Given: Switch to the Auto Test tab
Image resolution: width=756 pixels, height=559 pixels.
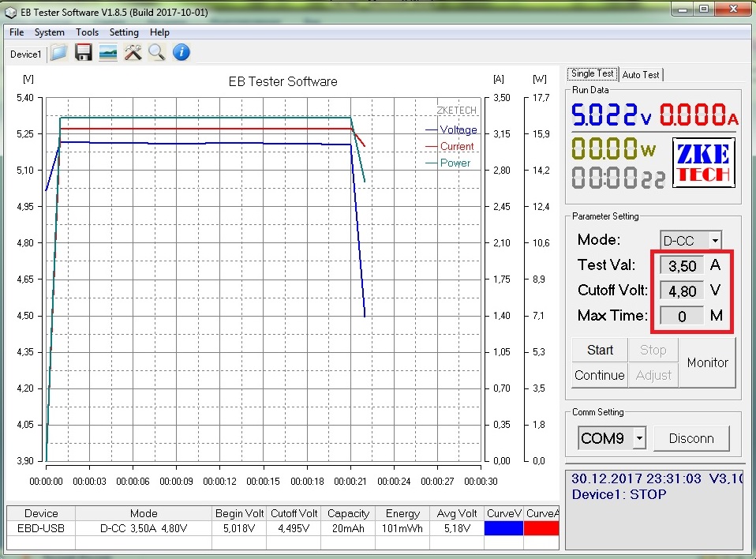Looking at the screenshot, I should 640,75.
